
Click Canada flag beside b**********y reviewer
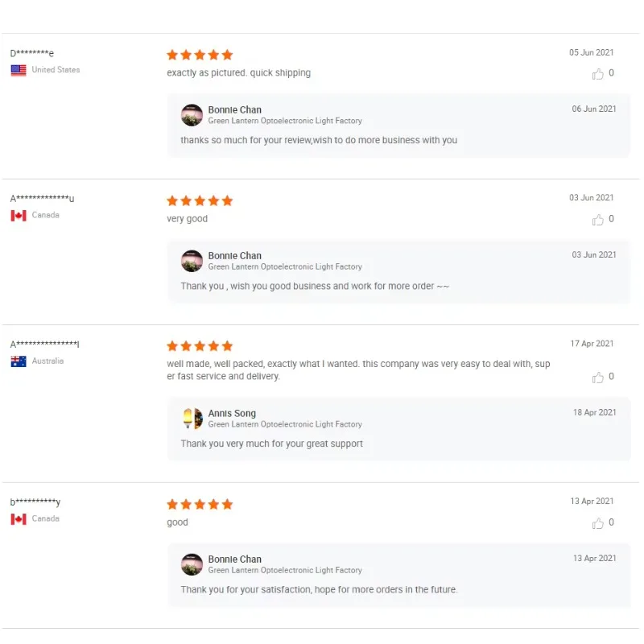point(19,519)
